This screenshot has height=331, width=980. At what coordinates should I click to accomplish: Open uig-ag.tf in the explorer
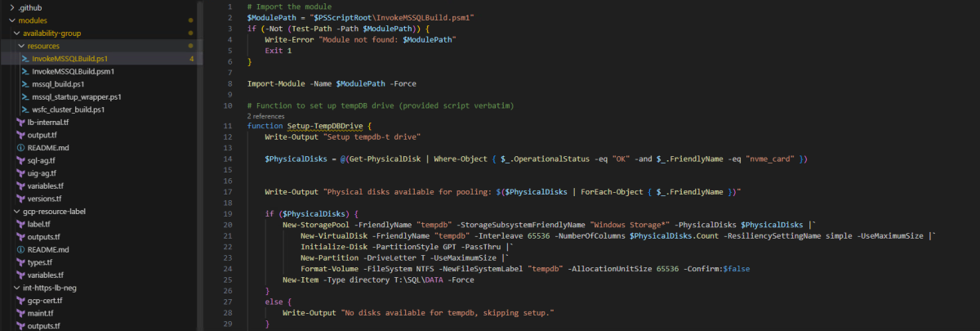pos(42,173)
